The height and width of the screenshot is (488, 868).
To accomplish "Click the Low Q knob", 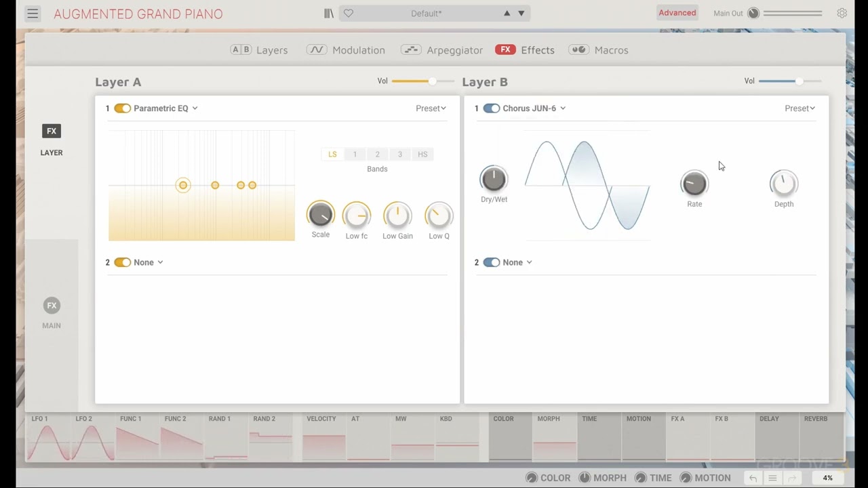I will tap(439, 216).
